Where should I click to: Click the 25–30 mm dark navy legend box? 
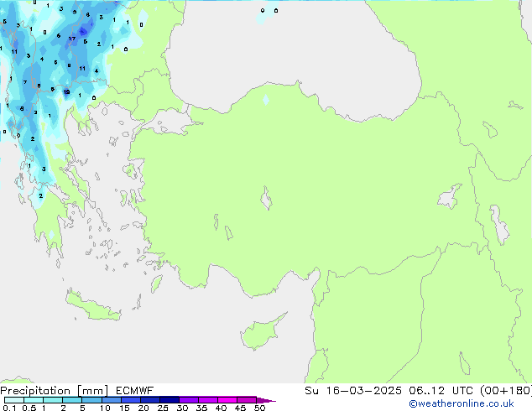[169, 400]
